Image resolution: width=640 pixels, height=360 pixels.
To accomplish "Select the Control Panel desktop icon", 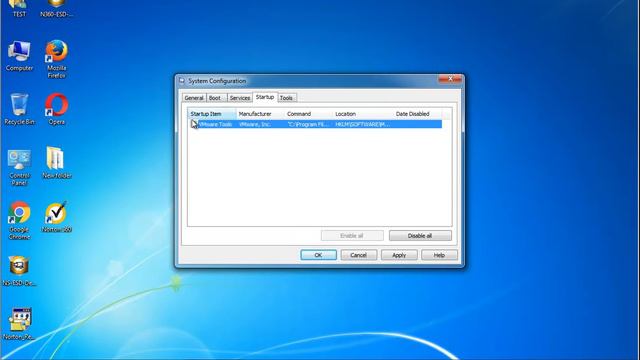I will [x=19, y=167].
